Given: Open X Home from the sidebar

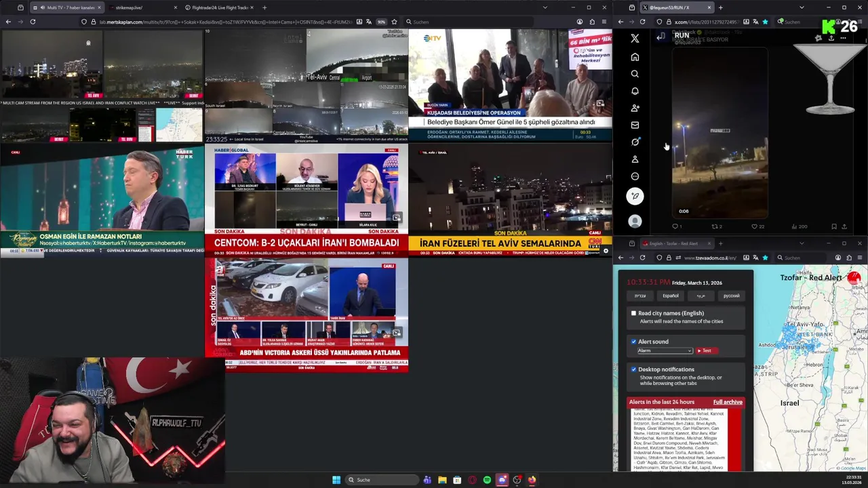Looking at the screenshot, I should tap(635, 57).
